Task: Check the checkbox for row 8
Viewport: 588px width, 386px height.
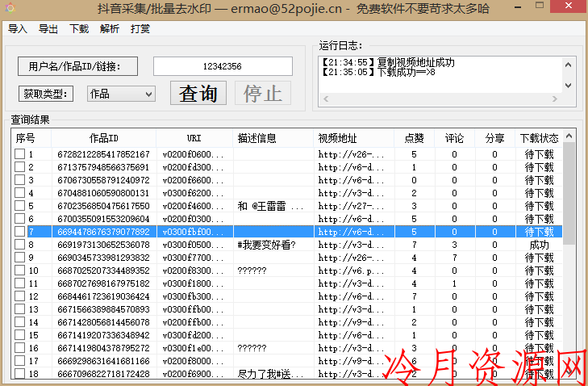Action: (x=19, y=245)
